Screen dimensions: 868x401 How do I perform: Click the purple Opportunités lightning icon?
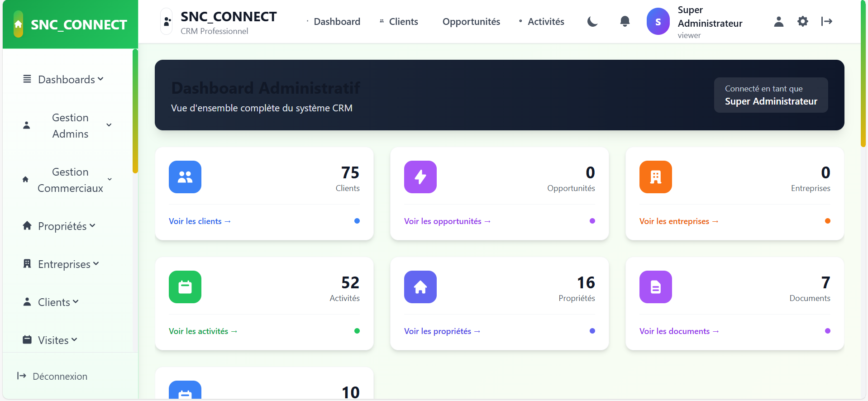click(x=420, y=177)
